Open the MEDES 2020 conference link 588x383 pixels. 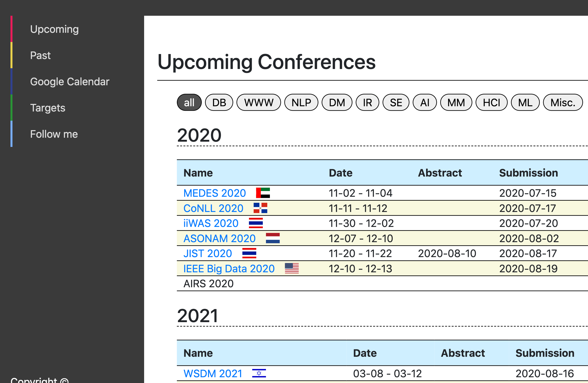(x=215, y=193)
